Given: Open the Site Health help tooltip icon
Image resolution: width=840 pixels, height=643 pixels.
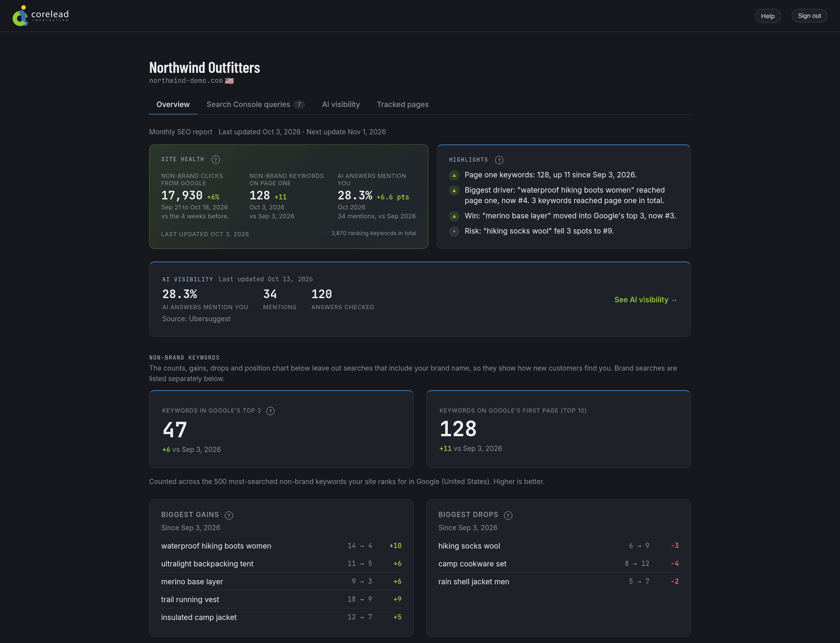Looking at the screenshot, I should (x=215, y=160).
